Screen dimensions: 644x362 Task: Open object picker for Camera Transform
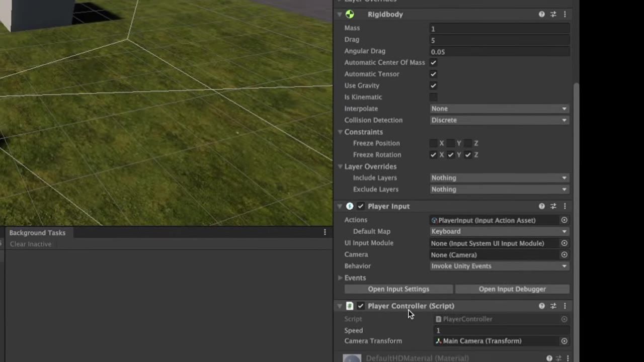coord(564,341)
